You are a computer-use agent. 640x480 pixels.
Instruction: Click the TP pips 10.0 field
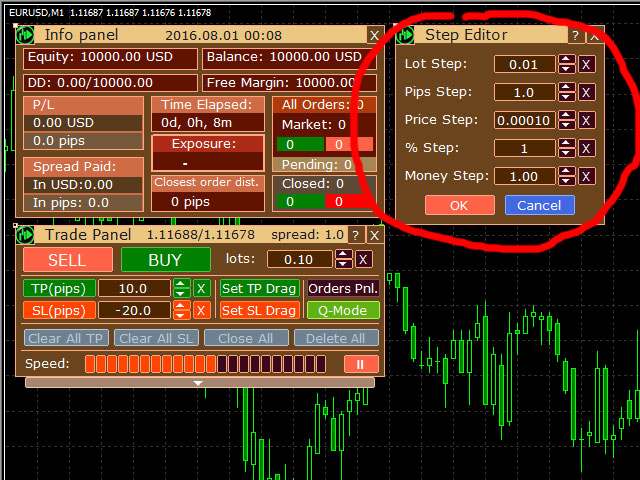click(x=134, y=289)
